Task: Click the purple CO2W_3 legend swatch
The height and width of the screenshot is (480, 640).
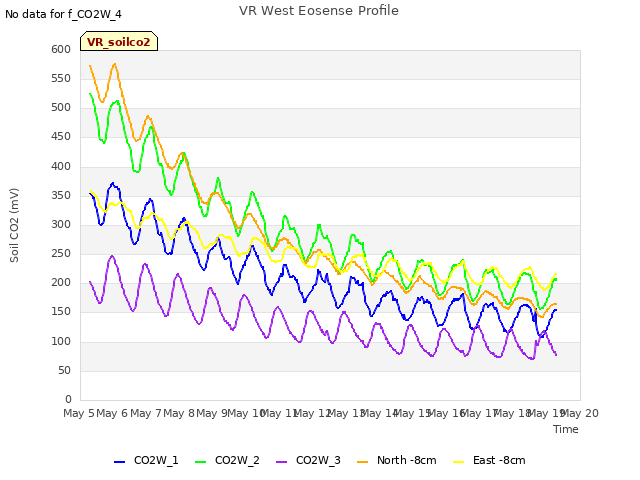Action: point(282,462)
